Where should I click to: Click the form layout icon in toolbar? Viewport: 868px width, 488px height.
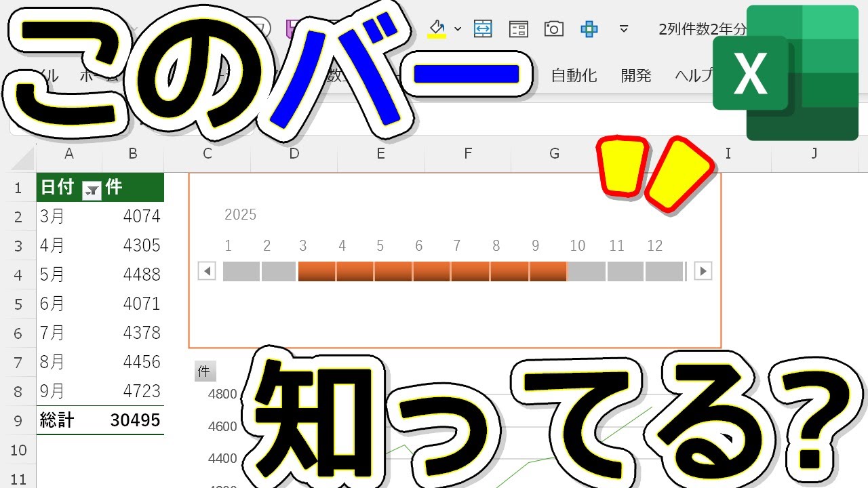519,28
